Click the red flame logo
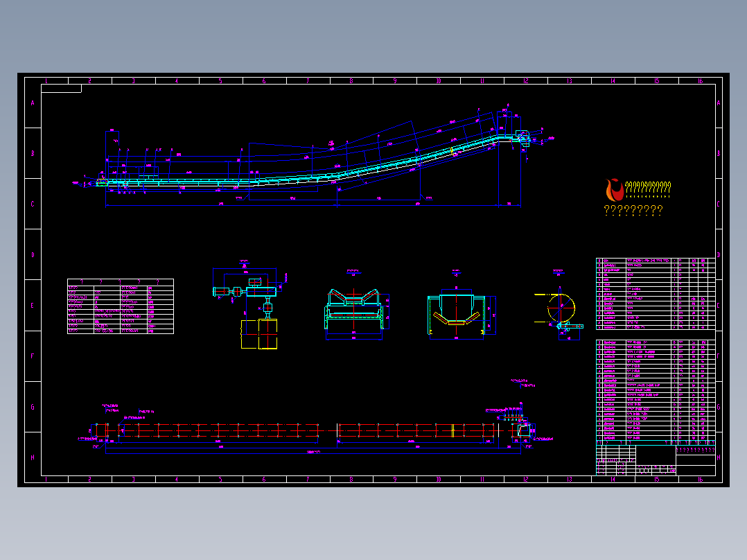Screen dimensions: 747x560 pyautogui.click(x=615, y=190)
